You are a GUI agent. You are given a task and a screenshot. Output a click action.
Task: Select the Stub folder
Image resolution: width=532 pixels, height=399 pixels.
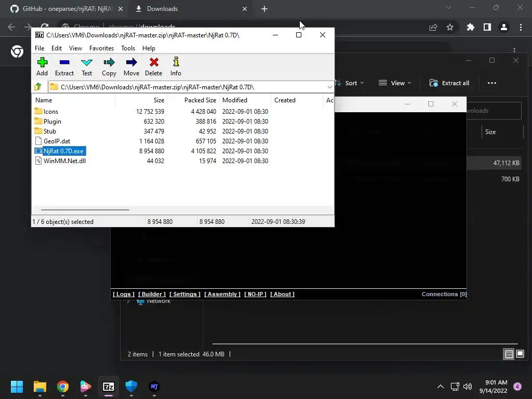tap(49, 131)
